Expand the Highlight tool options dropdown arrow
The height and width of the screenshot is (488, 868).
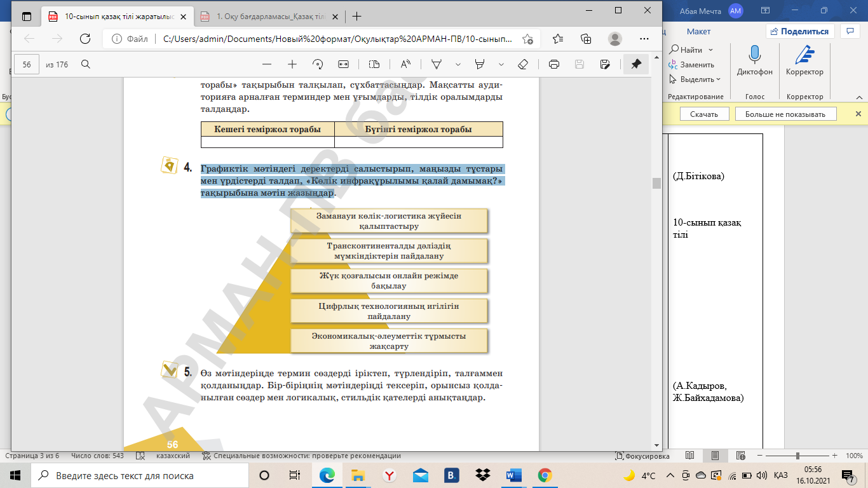pos(501,64)
